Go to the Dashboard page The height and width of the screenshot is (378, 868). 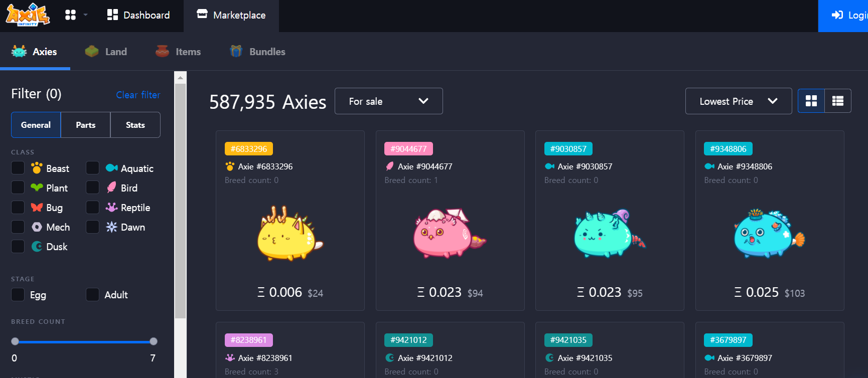pyautogui.click(x=138, y=15)
